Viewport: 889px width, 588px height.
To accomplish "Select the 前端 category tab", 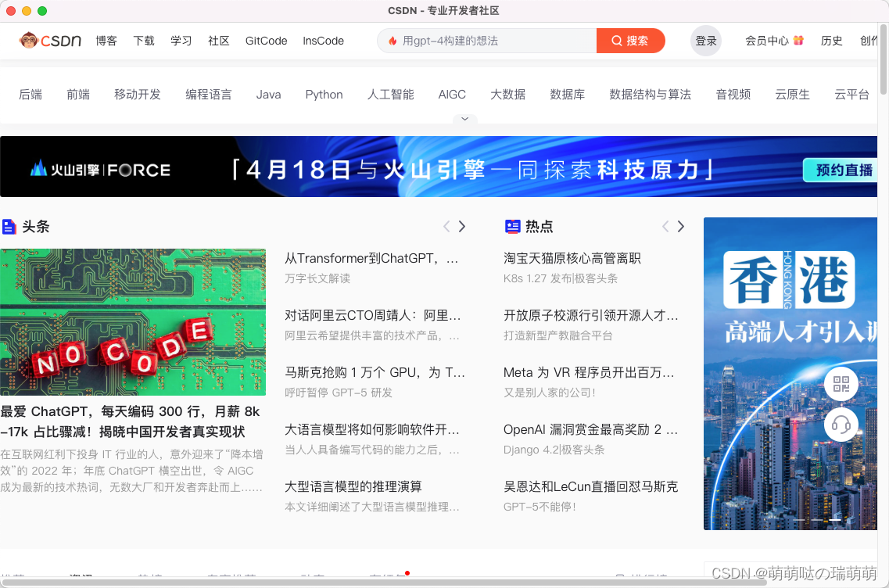I will click(78, 95).
